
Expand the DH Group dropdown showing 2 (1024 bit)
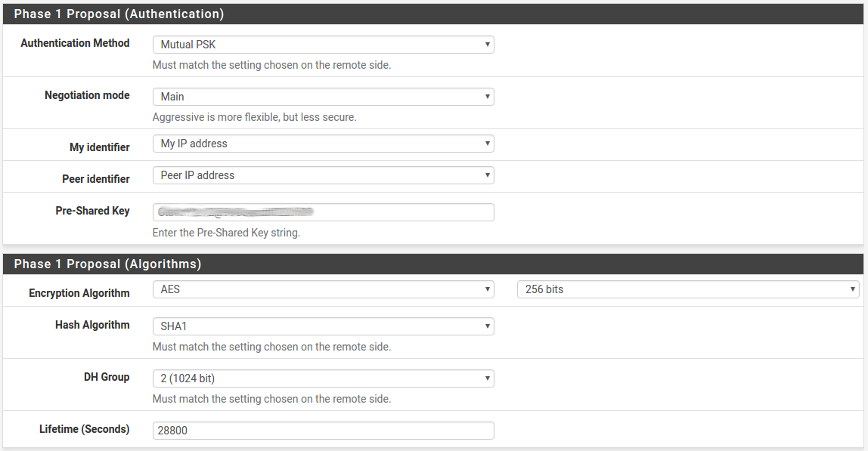click(324, 378)
